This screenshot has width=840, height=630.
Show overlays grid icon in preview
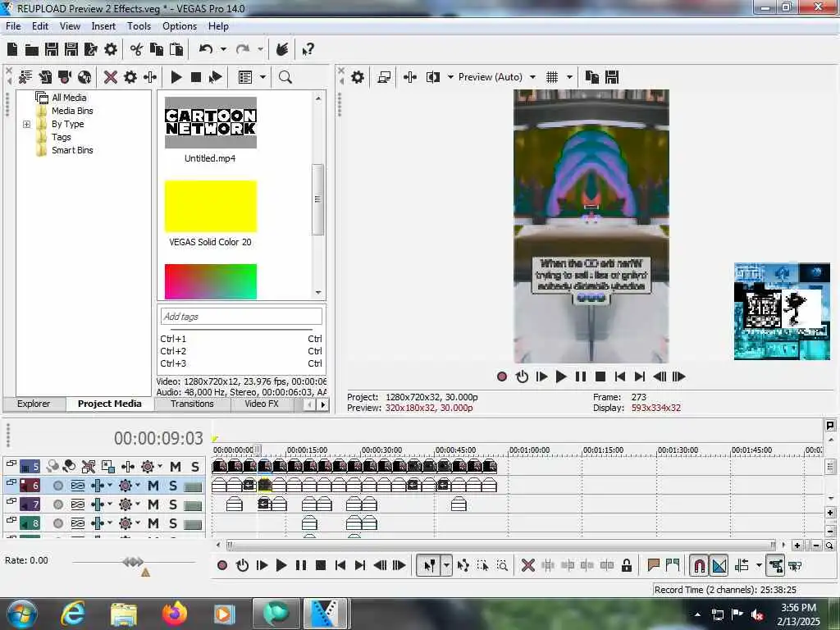point(552,77)
